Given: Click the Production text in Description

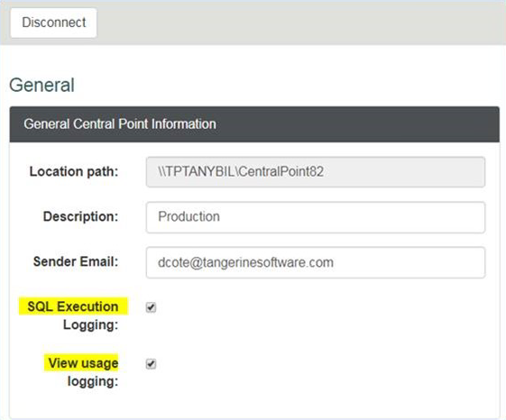Looking at the screenshot, I should coord(189,217).
